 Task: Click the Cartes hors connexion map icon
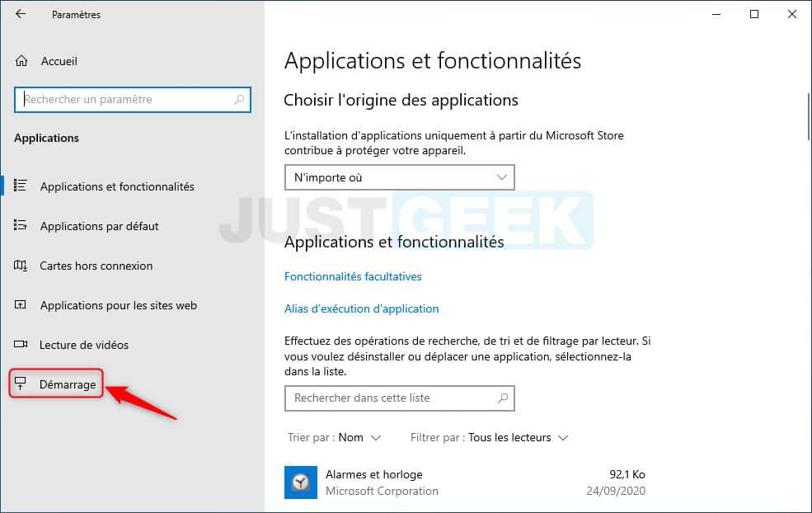20,266
